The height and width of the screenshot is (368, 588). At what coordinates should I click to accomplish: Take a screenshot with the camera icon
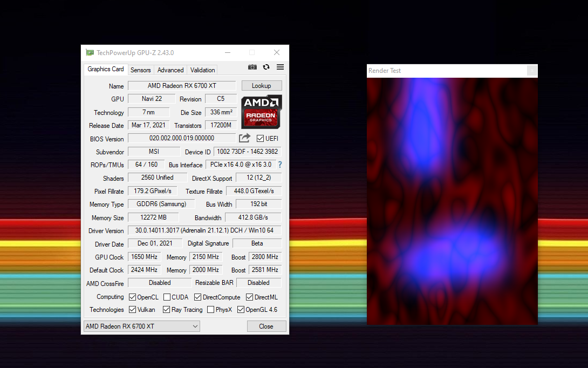coord(252,67)
